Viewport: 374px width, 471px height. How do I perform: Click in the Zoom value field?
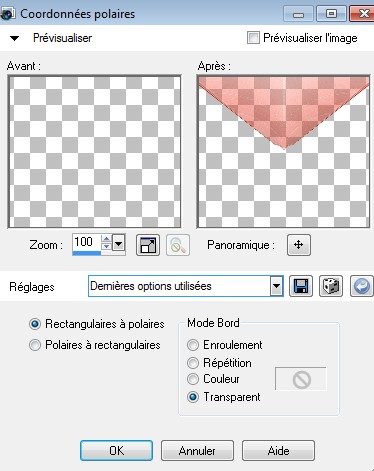87,242
